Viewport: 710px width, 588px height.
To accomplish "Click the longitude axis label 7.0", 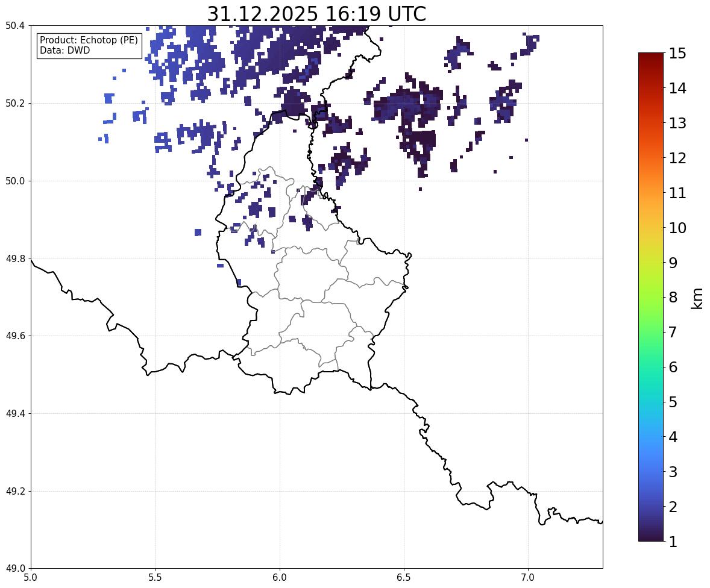I will pos(528,578).
